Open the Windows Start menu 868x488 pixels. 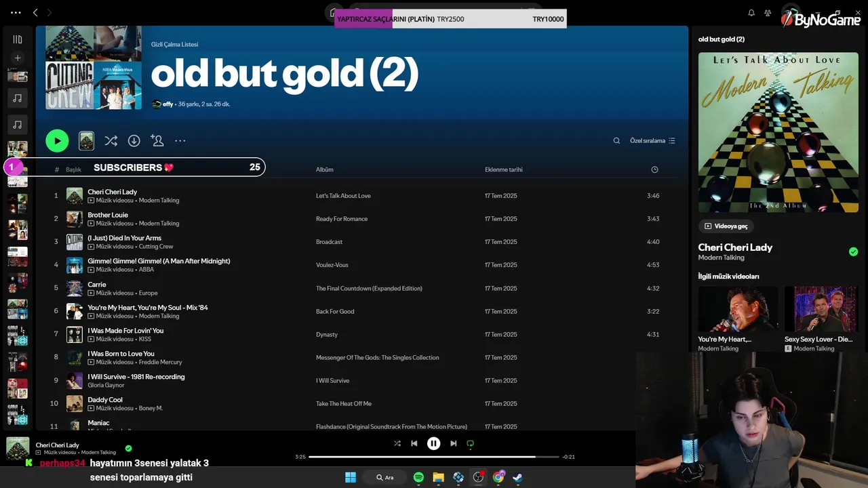(x=351, y=477)
